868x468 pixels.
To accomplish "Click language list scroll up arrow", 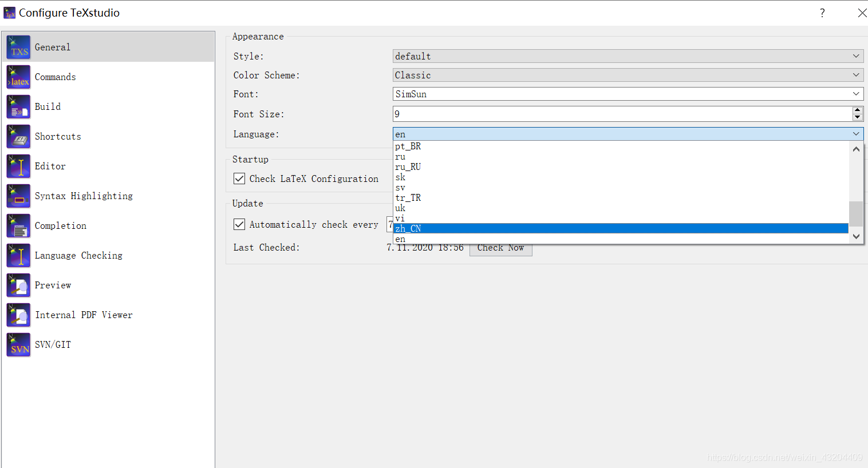I will (856, 149).
